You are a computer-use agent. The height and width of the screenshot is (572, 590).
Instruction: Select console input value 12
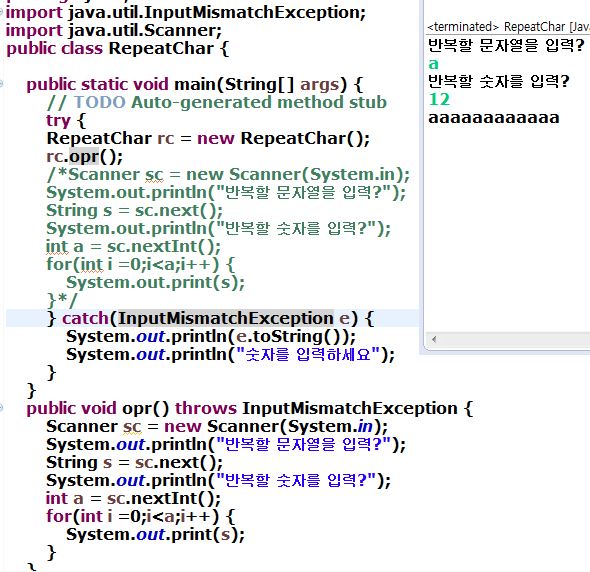pos(439,99)
